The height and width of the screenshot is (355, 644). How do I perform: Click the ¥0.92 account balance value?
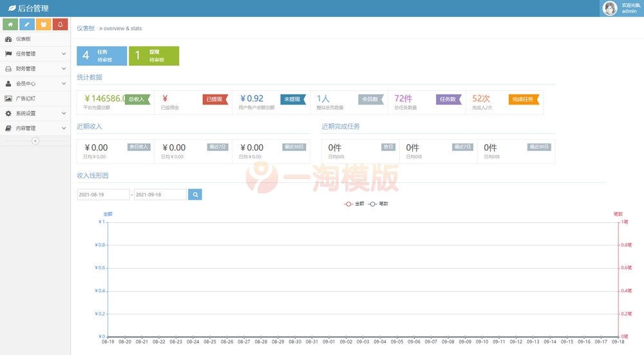tap(252, 99)
